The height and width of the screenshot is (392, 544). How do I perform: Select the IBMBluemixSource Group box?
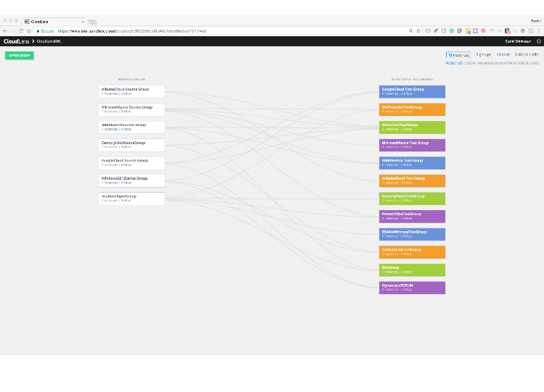(x=131, y=128)
